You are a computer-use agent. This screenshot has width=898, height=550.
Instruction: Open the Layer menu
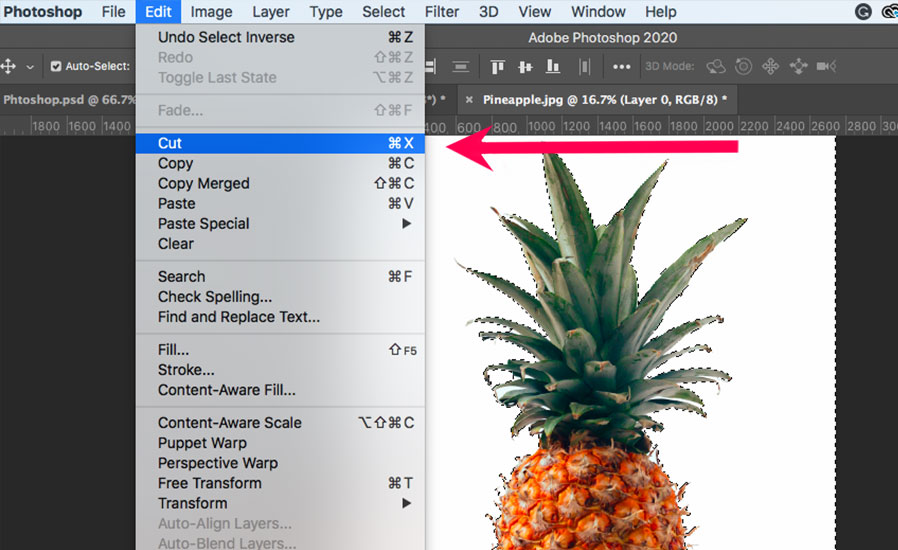(271, 11)
